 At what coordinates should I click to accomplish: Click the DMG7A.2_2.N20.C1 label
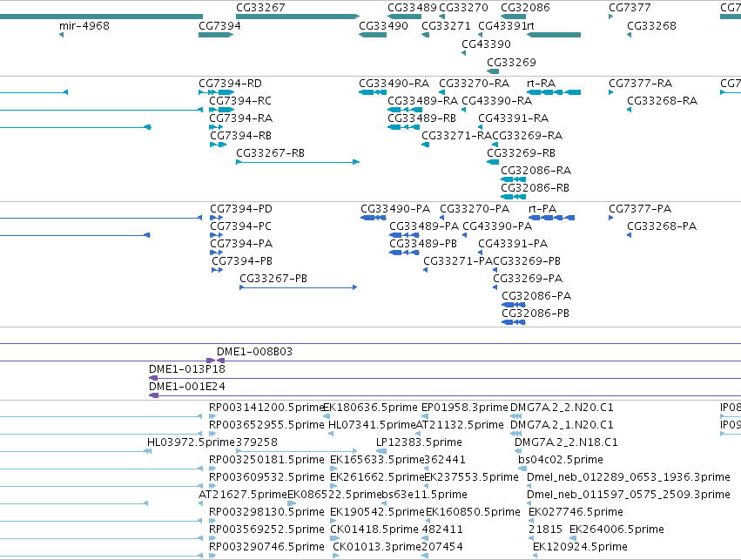pos(562,408)
